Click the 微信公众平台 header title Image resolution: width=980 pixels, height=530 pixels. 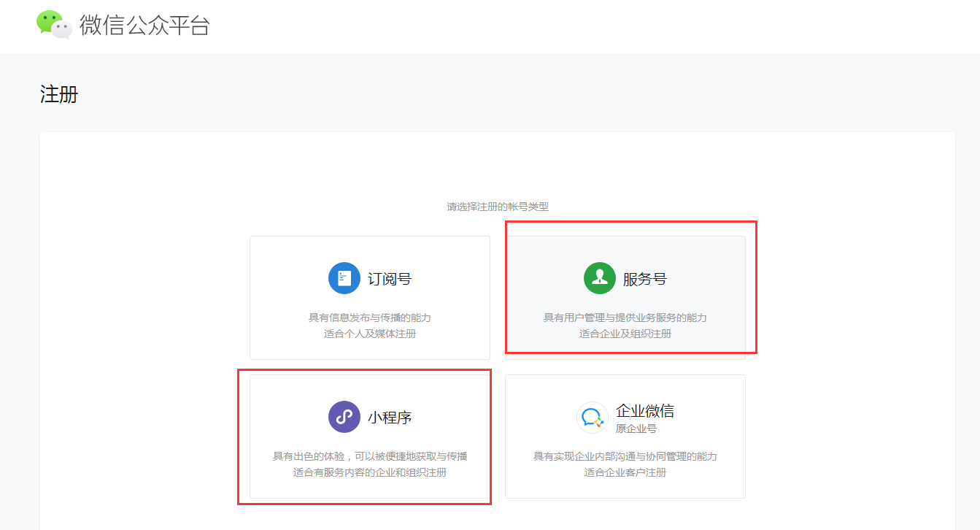tap(144, 25)
